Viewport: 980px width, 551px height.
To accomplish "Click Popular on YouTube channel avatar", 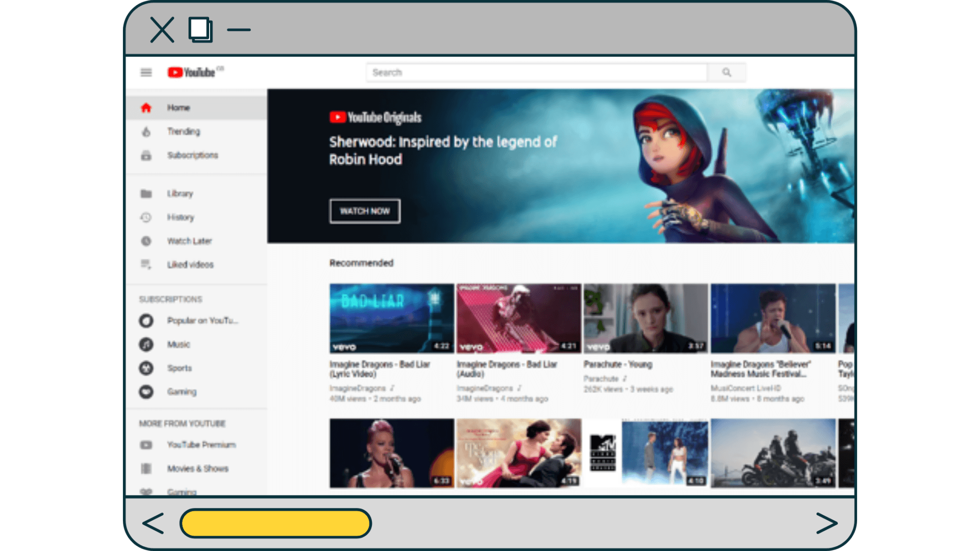I will coord(146,320).
